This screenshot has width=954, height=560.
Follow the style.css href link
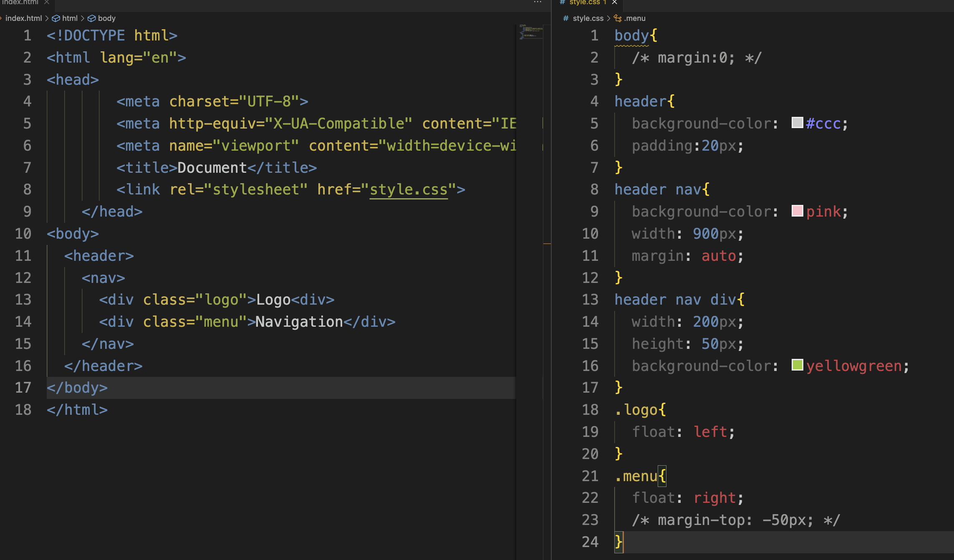pyautogui.click(x=409, y=190)
